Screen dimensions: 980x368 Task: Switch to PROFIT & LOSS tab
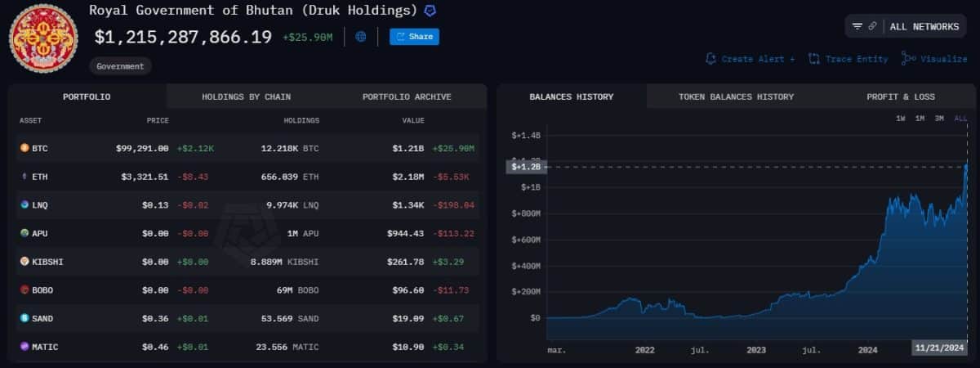(x=901, y=96)
